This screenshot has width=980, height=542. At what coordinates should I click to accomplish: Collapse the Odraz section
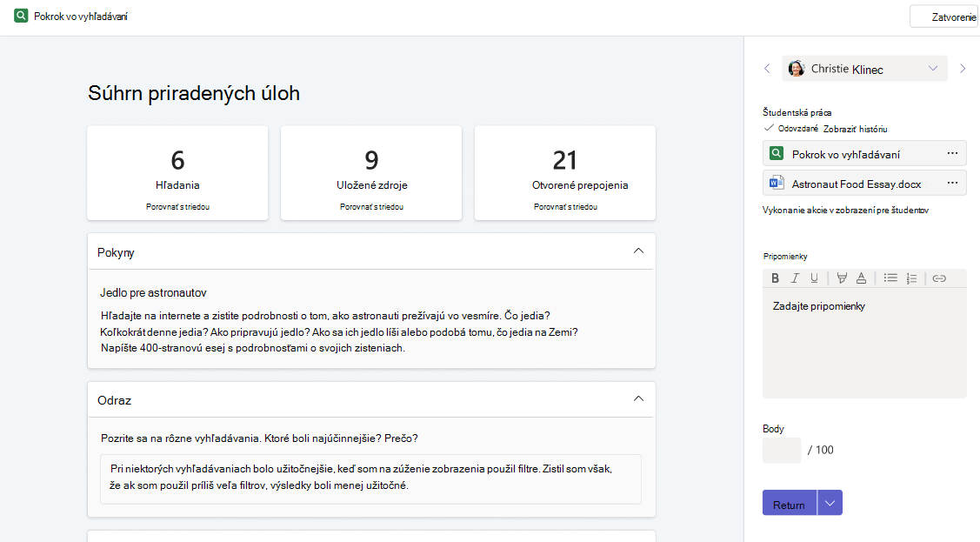(x=638, y=398)
